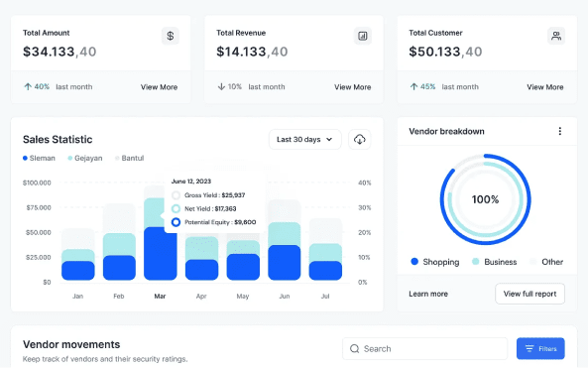Click the $14.133,40 total revenue value
Screen dimensions: 588x368
coord(252,52)
